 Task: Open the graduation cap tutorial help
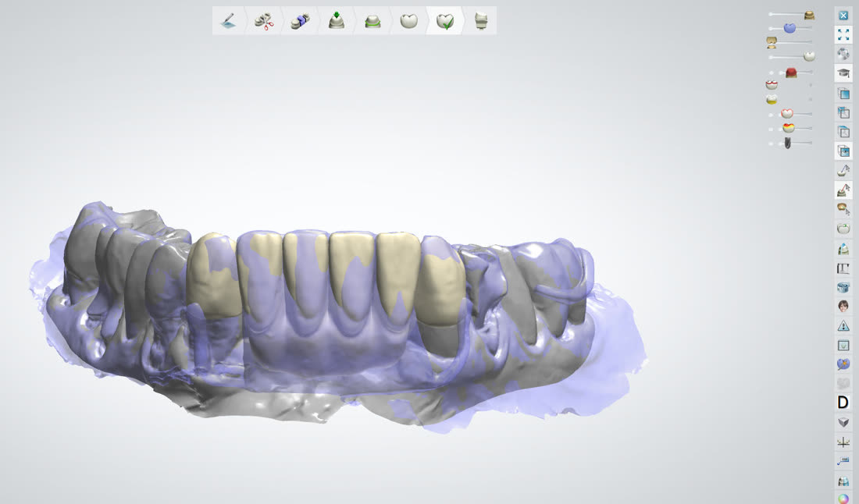tap(843, 73)
